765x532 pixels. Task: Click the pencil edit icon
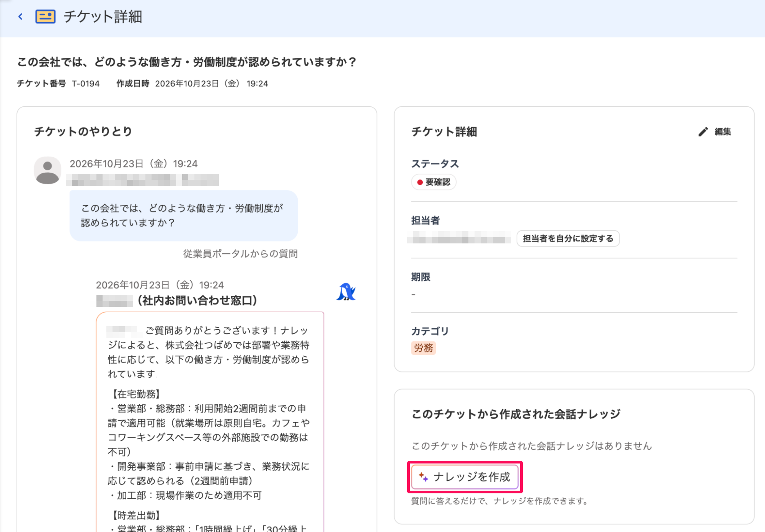tap(703, 132)
